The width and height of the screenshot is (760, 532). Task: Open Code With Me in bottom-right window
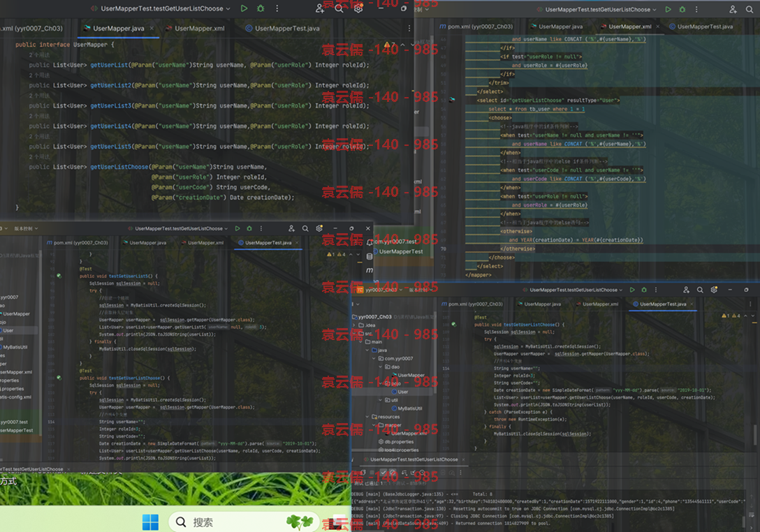click(687, 290)
